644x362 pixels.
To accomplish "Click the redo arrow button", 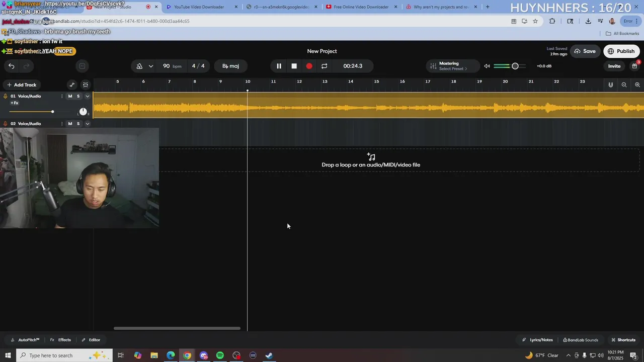I will pyautogui.click(x=27, y=66).
